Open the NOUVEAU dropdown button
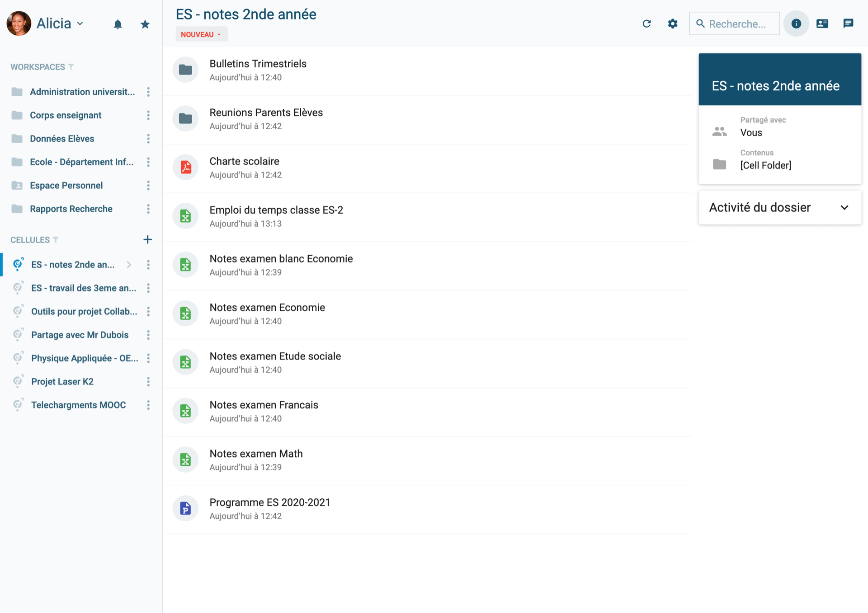Viewport: 868px width, 613px height. 201,34
